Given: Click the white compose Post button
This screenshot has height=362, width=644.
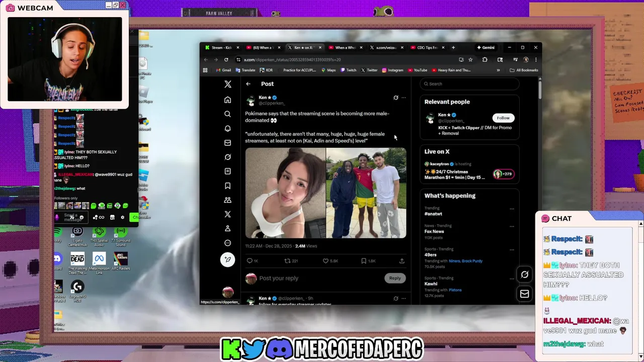Looking at the screenshot, I should [x=227, y=259].
